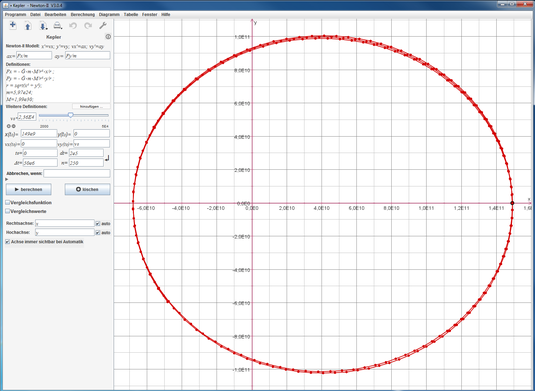The height and width of the screenshot is (391, 535).
Task: Open settings with the wrench icon
Action: pyautogui.click(x=103, y=26)
